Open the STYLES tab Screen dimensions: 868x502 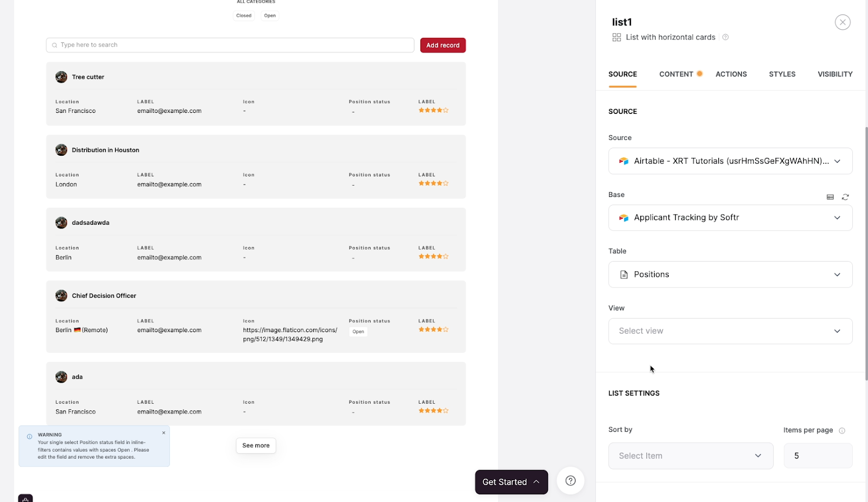click(782, 74)
